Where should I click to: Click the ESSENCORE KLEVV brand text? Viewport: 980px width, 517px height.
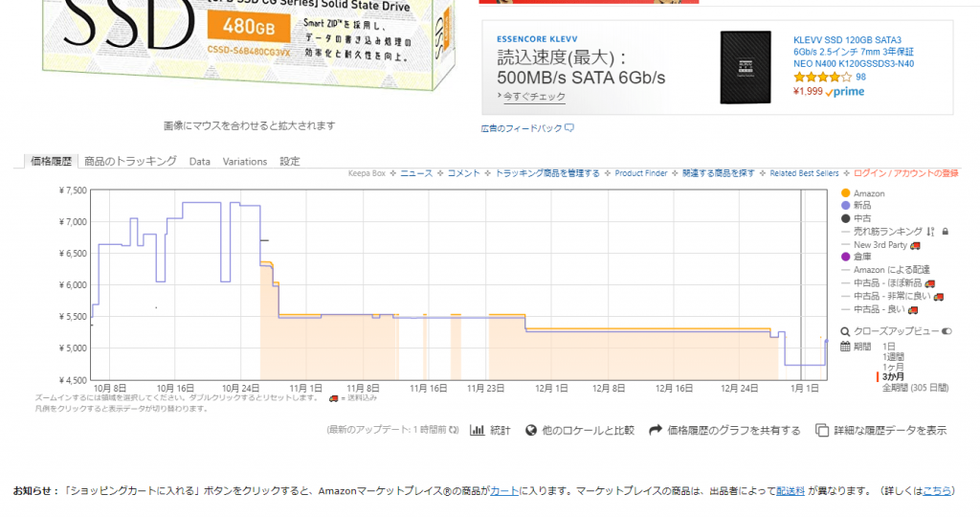point(538,38)
